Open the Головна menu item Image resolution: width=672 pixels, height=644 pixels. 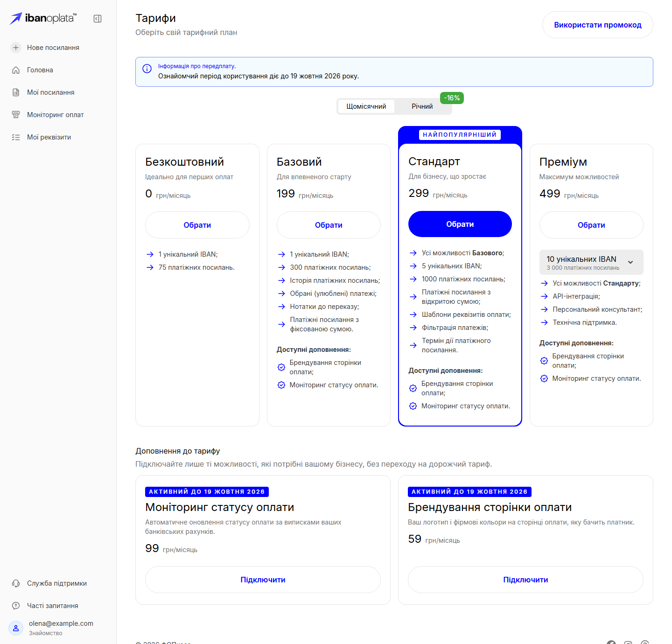[x=40, y=70]
